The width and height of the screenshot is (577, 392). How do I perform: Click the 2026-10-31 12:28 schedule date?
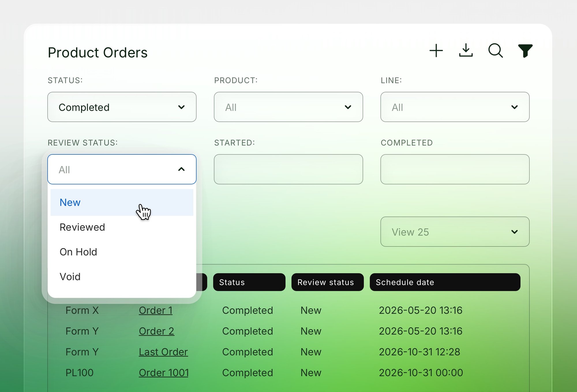click(x=419, y=352)
